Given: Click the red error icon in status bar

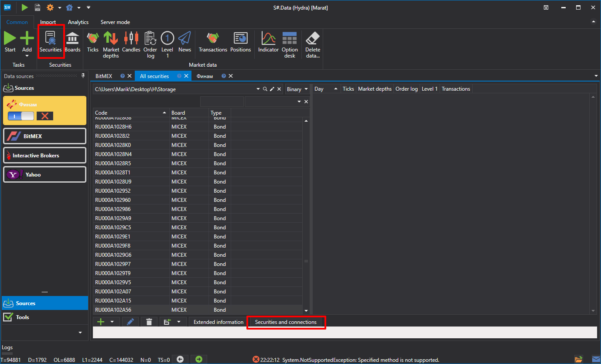Looking at the screenshot, I should (256, 359).
